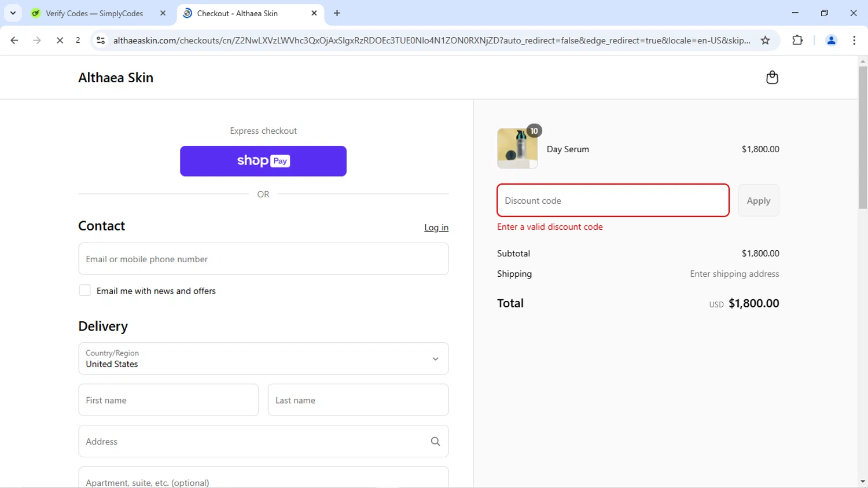
Task: Expand the Country/Region dropdown
Action: tap(263, 358)
